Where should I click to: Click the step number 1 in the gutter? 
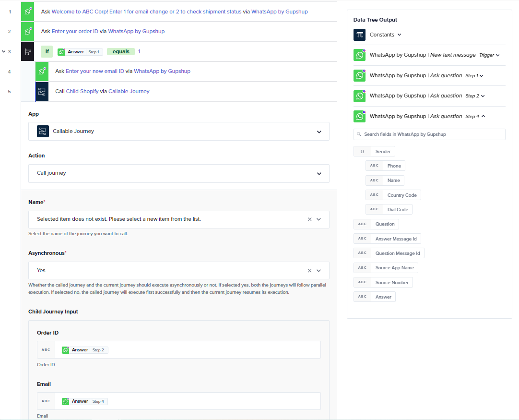point(10,12)
